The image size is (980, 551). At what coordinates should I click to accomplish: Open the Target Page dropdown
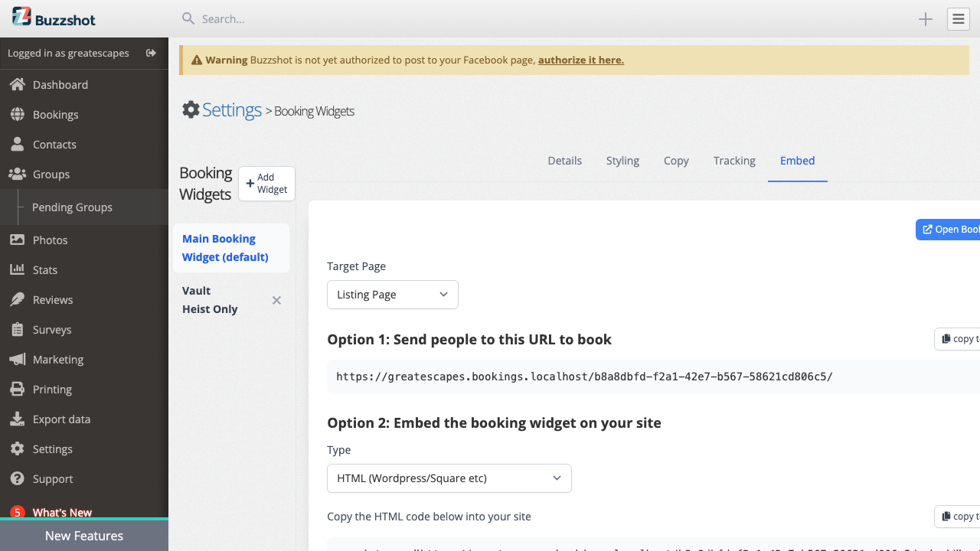(392, 295)
